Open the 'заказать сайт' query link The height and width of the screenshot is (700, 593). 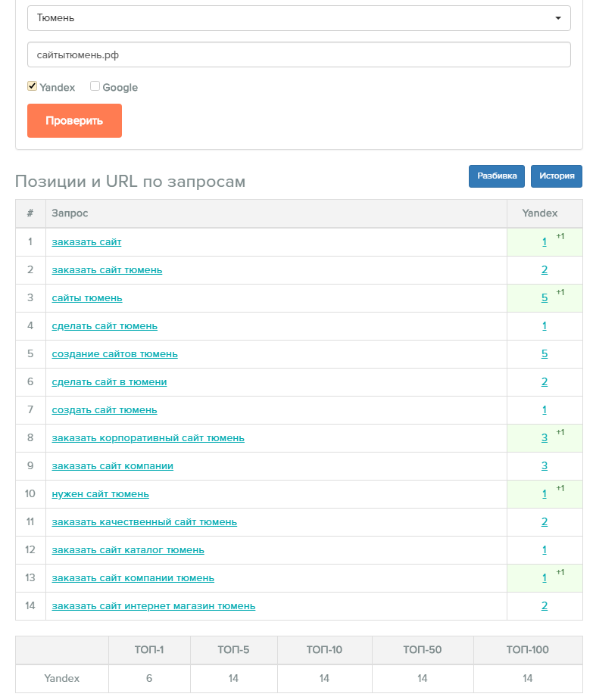coord(86,242)
